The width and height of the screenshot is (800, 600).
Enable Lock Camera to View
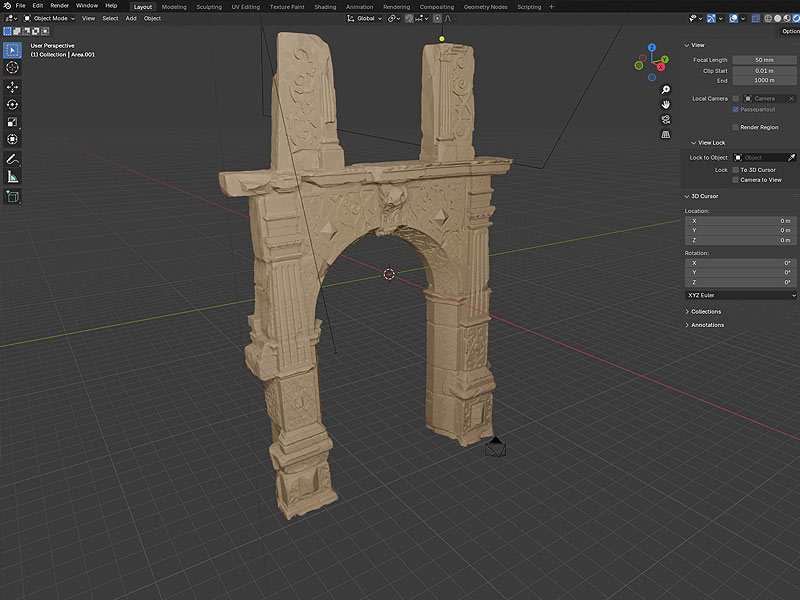tap(736, 180)
